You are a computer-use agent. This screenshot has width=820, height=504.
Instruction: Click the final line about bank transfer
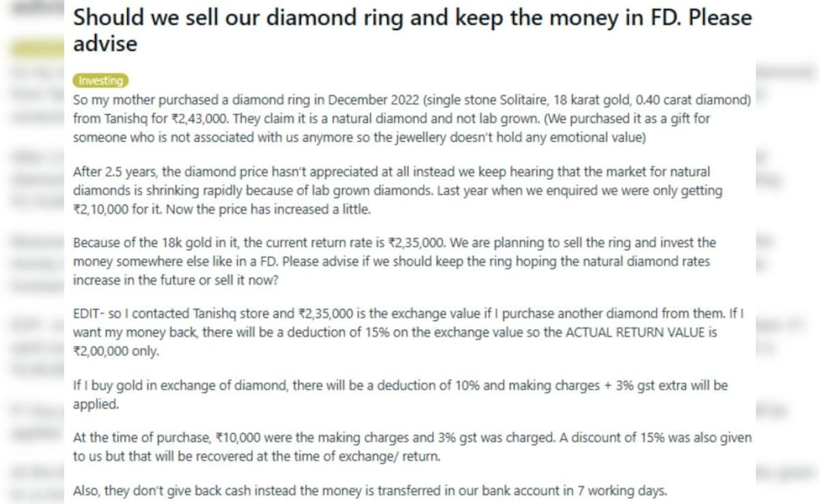[x=370, y=490]
